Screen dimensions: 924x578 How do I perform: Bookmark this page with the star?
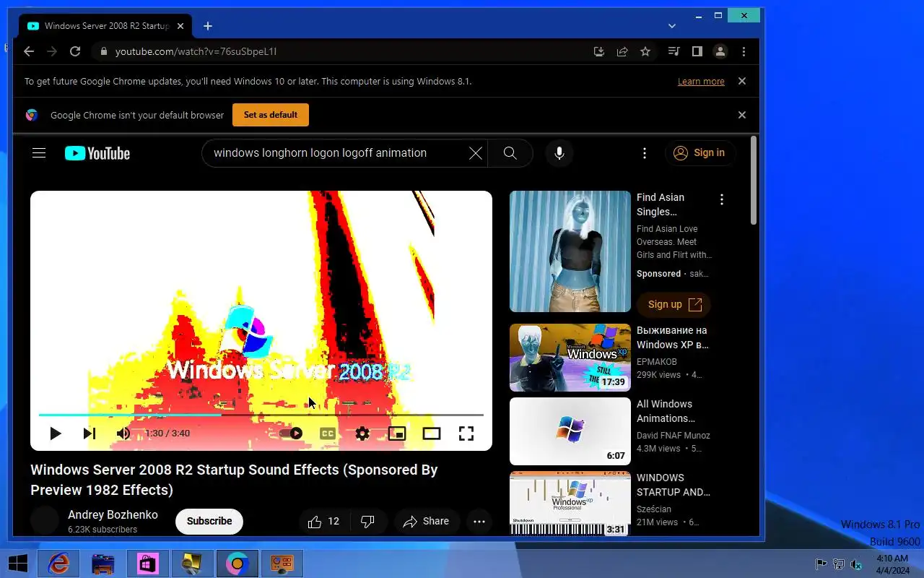pos(645,51)
